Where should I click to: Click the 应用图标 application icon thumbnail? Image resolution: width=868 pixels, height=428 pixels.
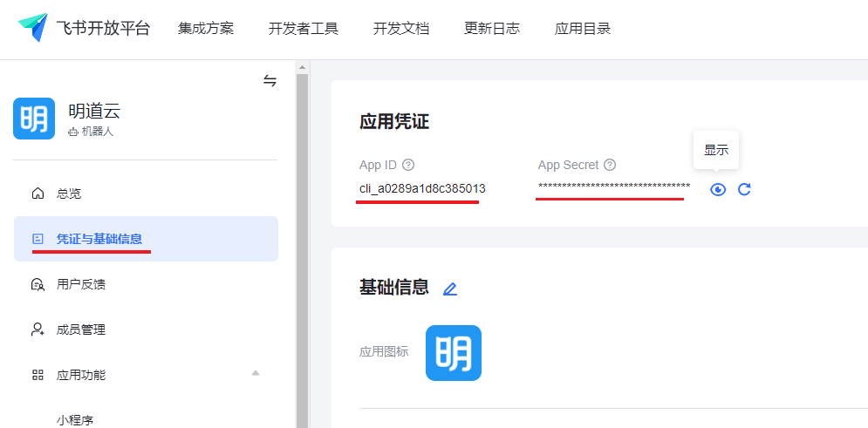coord(454,353)
